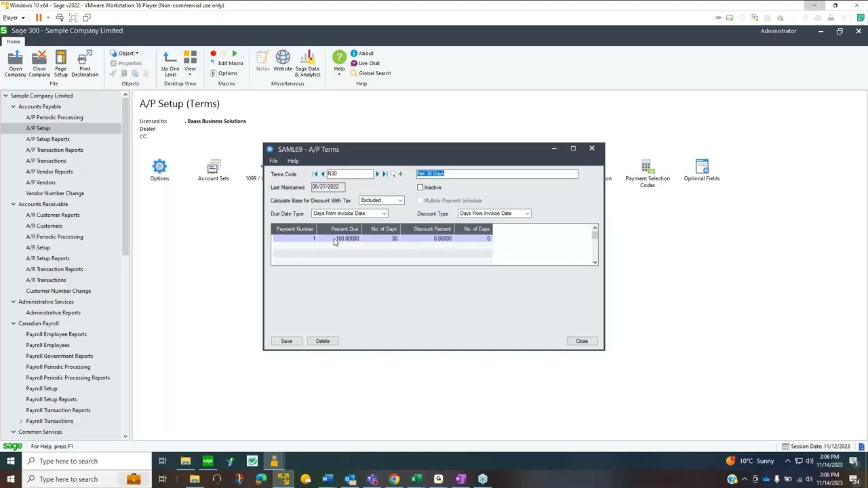Expand Payroll Transactions node
Screen dimensions: 868x488
click(x=21, y=421)
